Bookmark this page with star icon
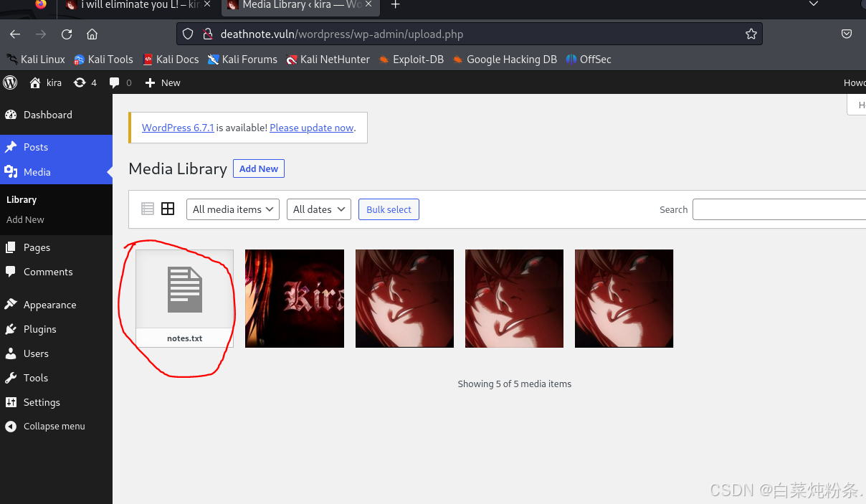This screenshot has width=866, height=504. (751, 34)
